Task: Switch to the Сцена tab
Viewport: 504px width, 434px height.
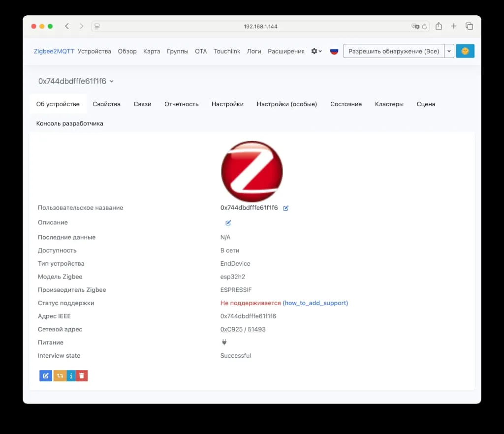Action: pos(426,104)
